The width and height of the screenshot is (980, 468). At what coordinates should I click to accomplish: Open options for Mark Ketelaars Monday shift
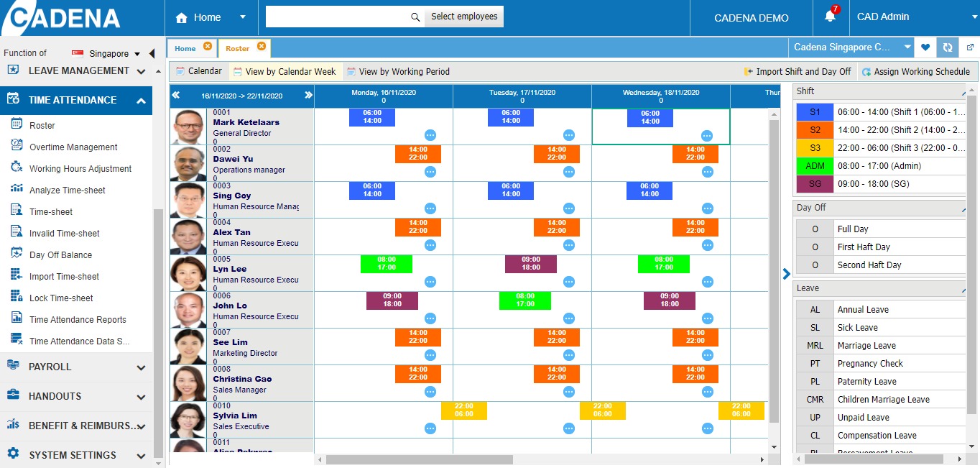pyautogui.click(x=430, y=135)
